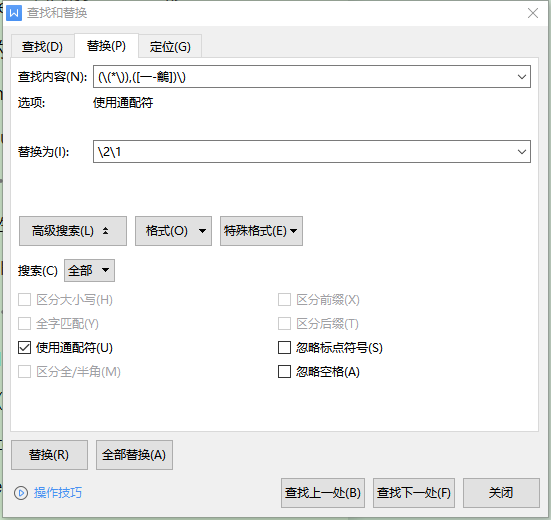
Task: Click the 全部替换(A) button
Action: pos(134,455)
